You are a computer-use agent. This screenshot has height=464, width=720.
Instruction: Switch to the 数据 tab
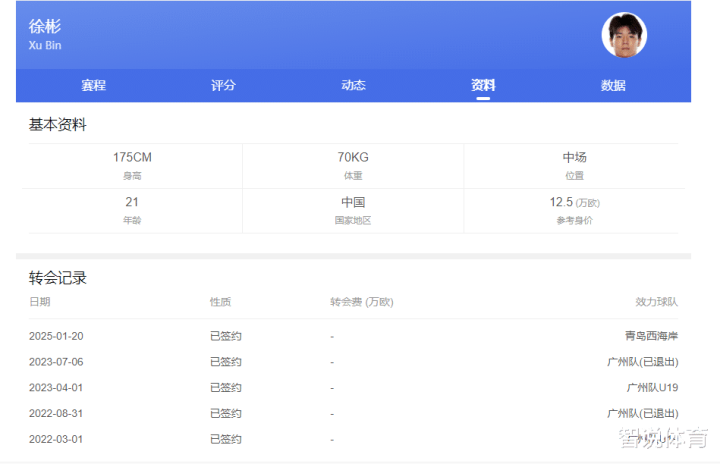[x=613, y=85]
